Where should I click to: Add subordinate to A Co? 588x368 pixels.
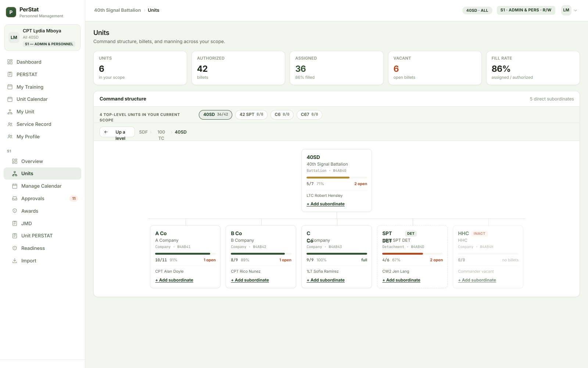[174, 280]
